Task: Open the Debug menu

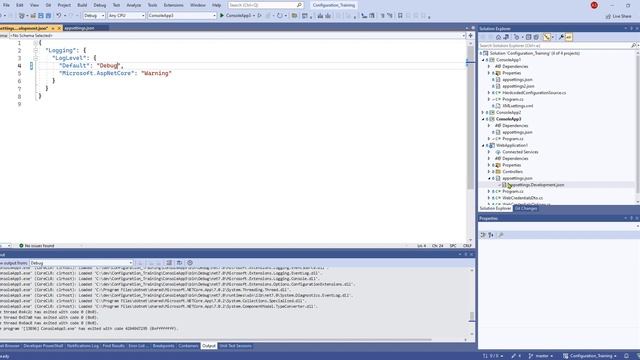Action: coord(100,5)
